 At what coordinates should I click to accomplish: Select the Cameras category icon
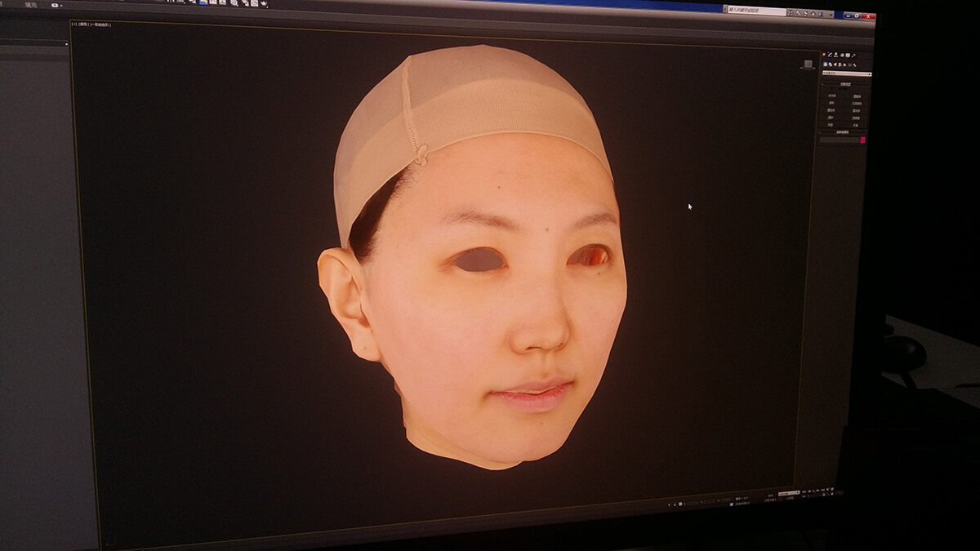[x=842, y=64]
